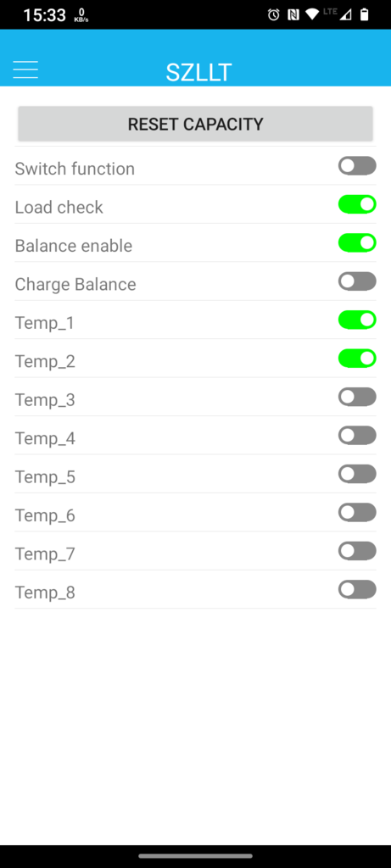Tap the battery status icon

pyautogui.click(x=365, y=15)
